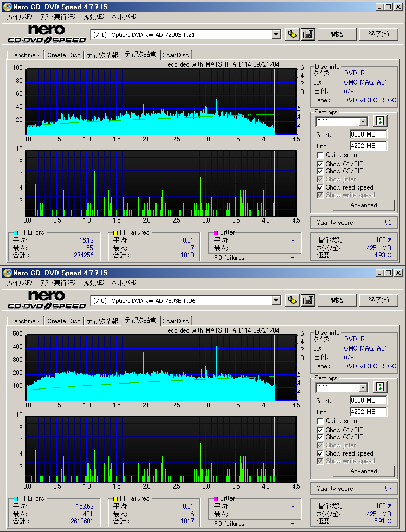The height and width of the screenshot is (532, 406).
Task: Switch to Create Disc tab in the bottom window
Action: coord(64,321)
